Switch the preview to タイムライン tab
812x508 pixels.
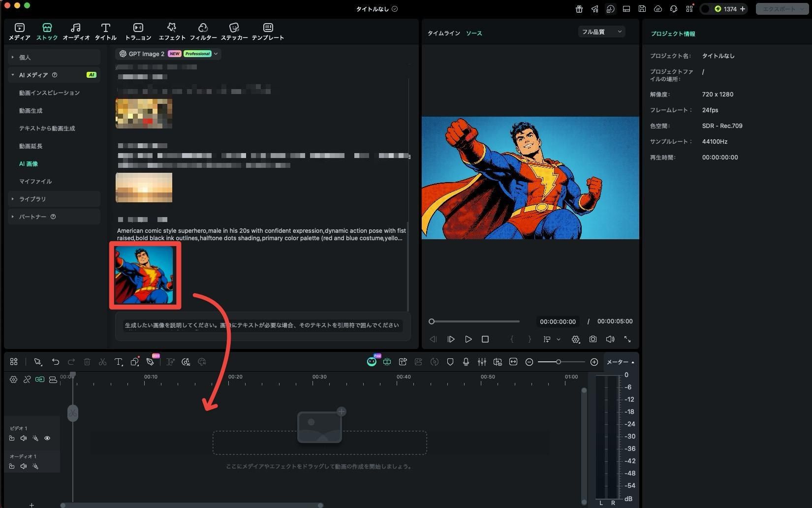pos(443,33)
